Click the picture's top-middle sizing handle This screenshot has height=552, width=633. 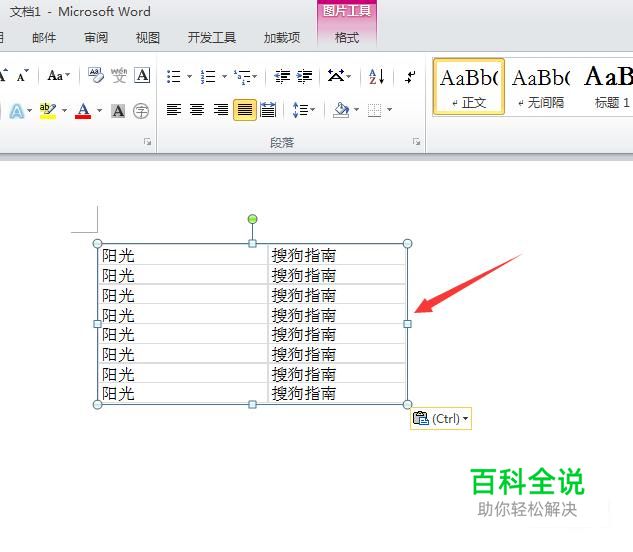[252, 243]
